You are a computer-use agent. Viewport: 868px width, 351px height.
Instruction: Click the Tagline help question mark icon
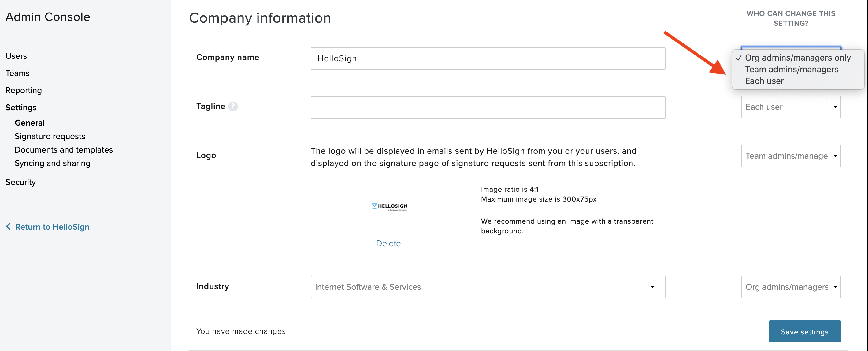pos(233,107)
